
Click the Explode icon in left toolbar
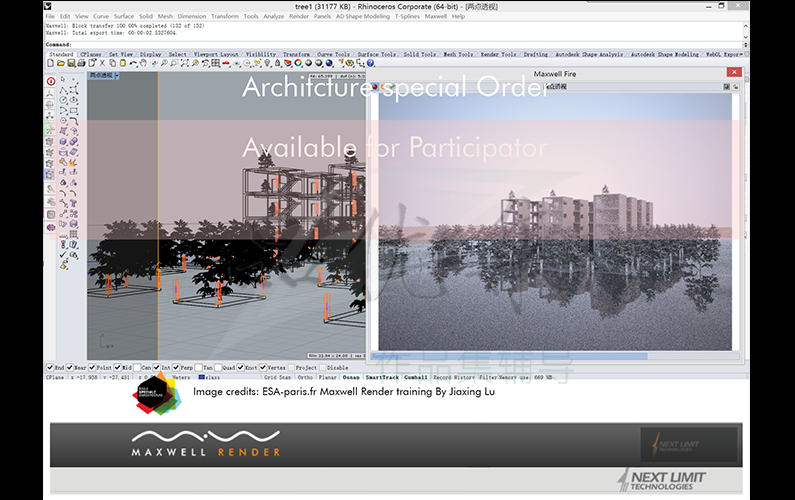click(x=73, y=162)
